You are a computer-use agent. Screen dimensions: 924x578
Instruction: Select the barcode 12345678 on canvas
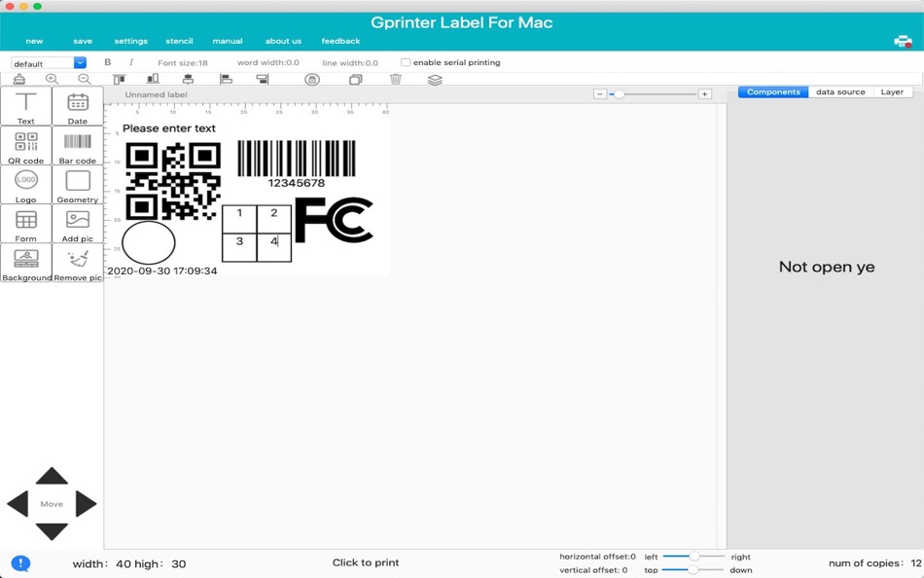pyautogui.click(x=297, y=164)
